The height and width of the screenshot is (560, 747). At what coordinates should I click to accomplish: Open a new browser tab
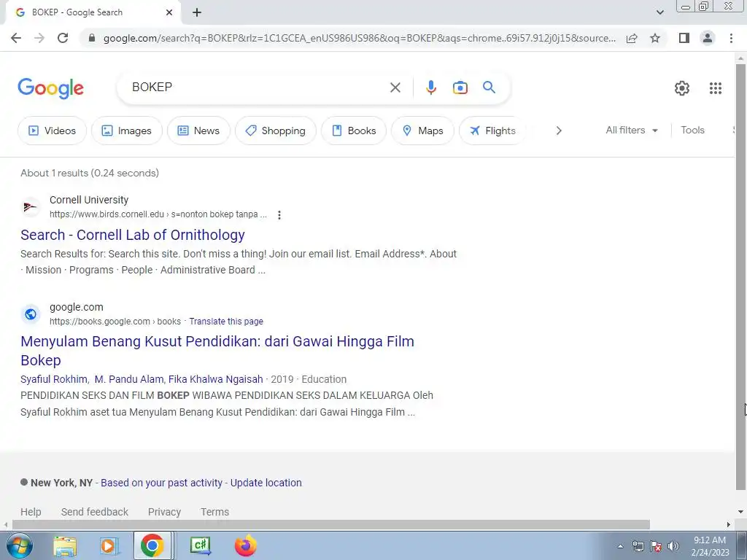197,13
